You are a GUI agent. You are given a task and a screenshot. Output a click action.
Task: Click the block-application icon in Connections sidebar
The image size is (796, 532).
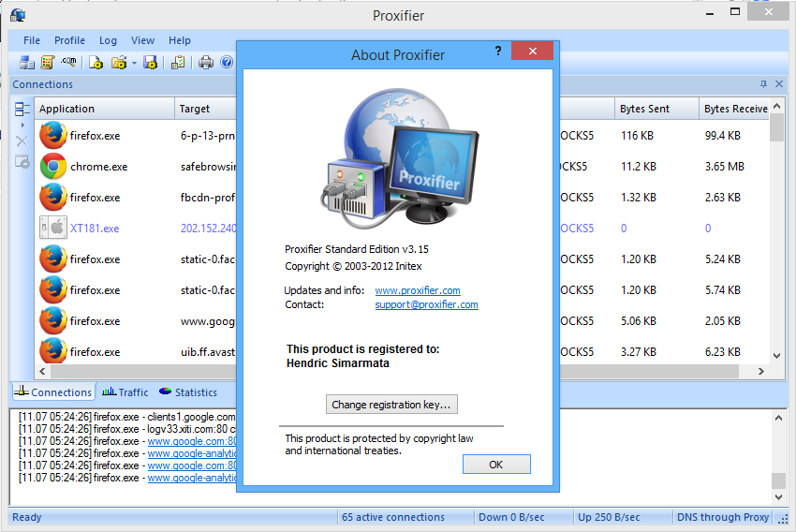point(22,162)
